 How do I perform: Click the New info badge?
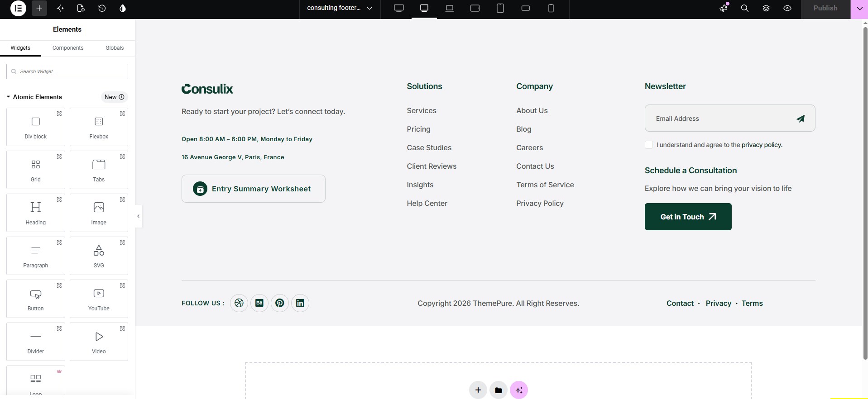click(115, 97)
